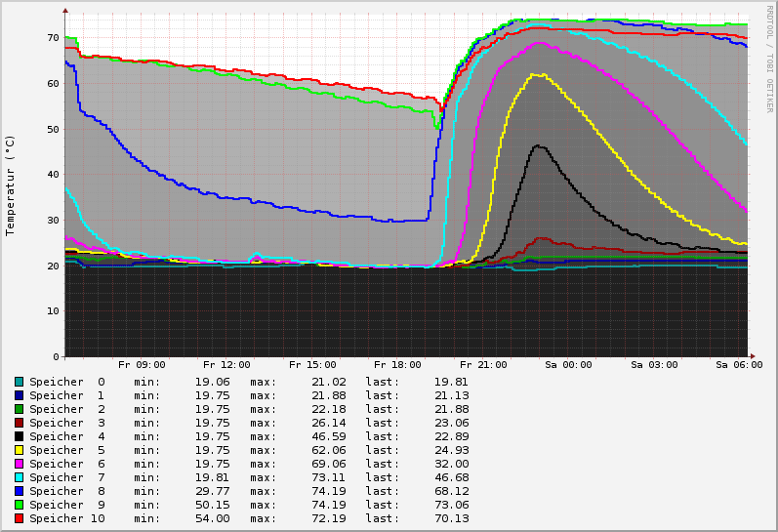
Task: Click the yellow Speicher 5 legend swatch
Action: (x=19, y=450)
